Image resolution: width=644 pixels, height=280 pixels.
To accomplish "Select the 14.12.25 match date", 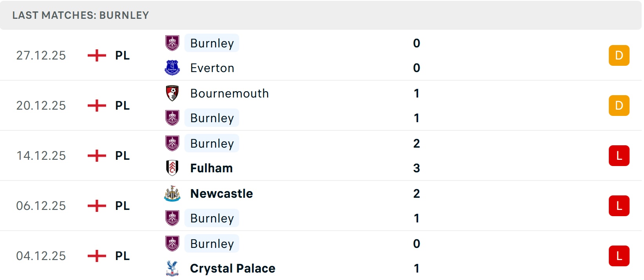I will [x=41, y=155].
